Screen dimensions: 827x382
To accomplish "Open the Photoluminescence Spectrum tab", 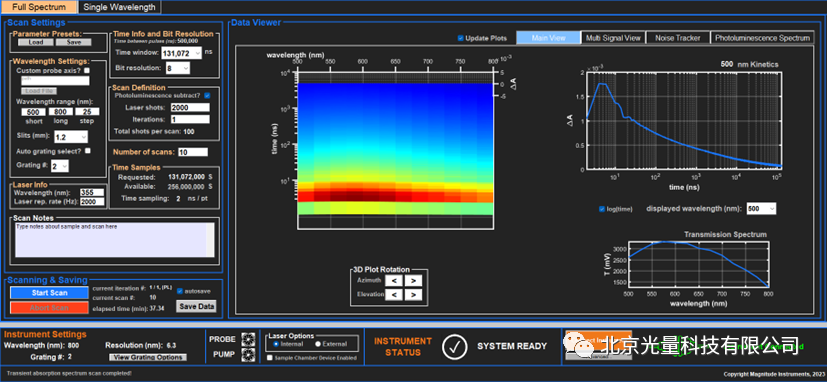I will click(762, 38).
